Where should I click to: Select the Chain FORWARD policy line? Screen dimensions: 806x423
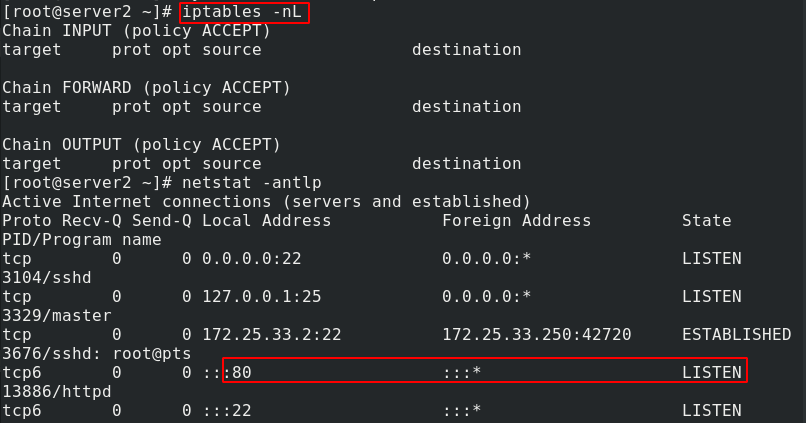146,88
